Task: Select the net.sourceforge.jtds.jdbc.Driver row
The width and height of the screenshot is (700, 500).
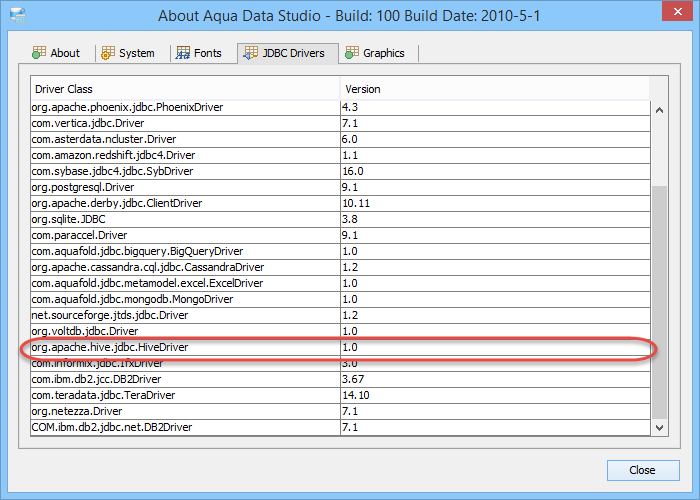Action: (x=341, y=316)
